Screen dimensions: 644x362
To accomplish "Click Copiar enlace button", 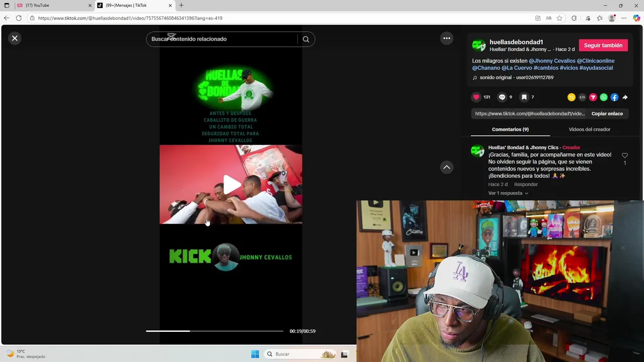I will click(607, 114).
